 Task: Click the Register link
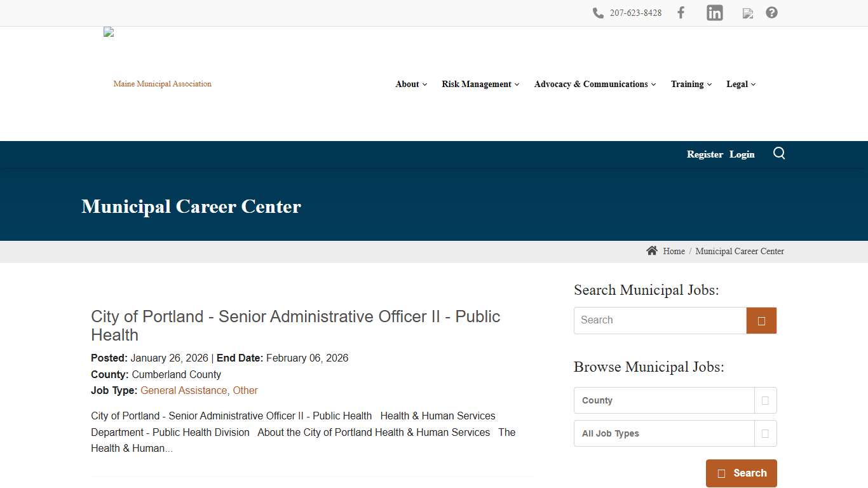pyautogui.click(x=705, y=154)
